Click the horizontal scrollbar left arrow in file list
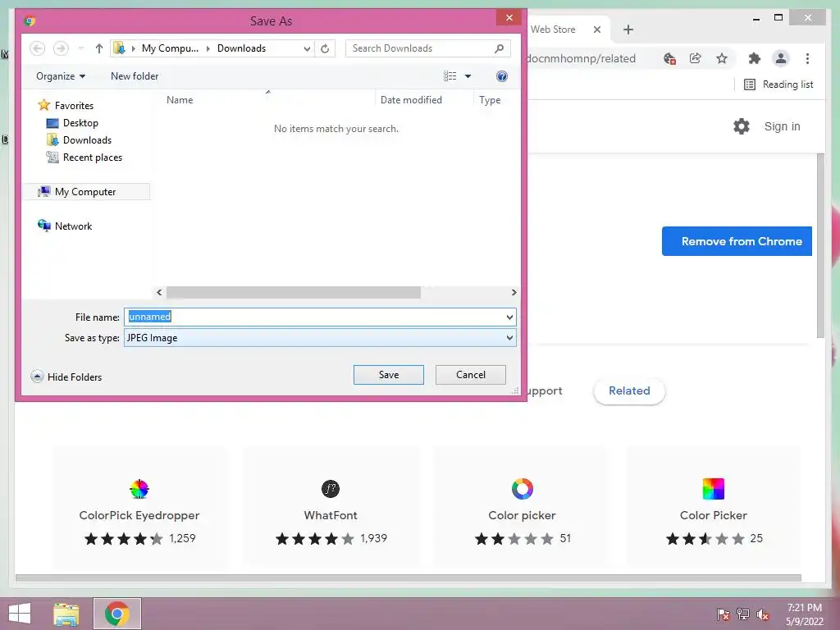Screen dimensions: 840x630 (x=159, y=293)
